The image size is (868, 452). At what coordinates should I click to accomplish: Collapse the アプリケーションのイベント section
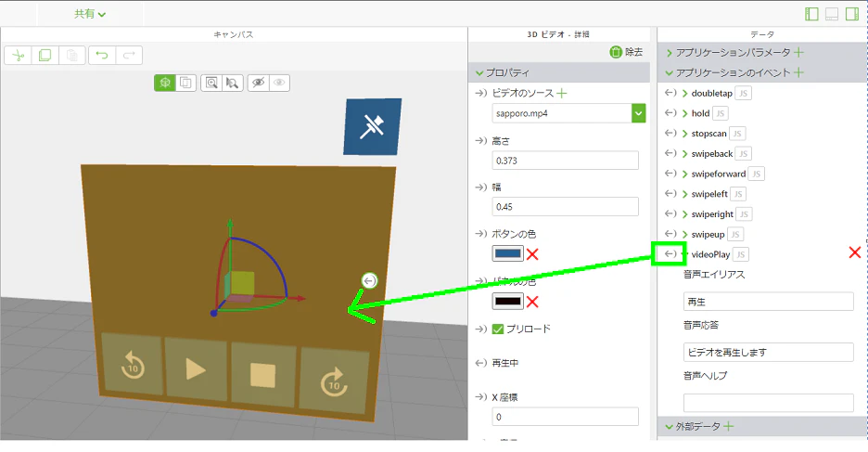click(x=670, y=72)
